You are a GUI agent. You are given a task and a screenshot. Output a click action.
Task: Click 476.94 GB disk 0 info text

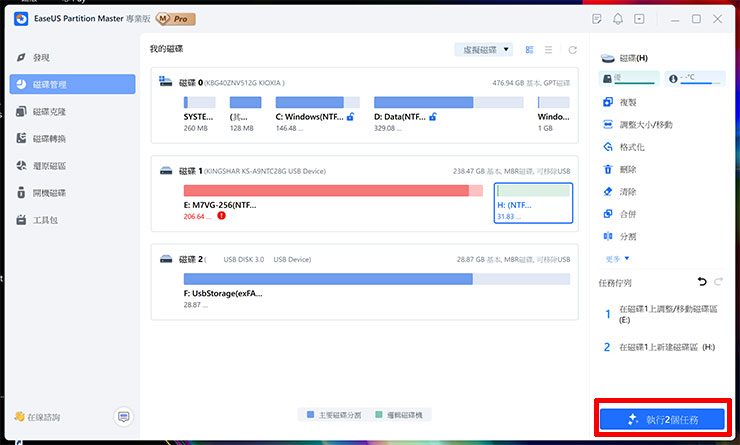tap(531, 83)
